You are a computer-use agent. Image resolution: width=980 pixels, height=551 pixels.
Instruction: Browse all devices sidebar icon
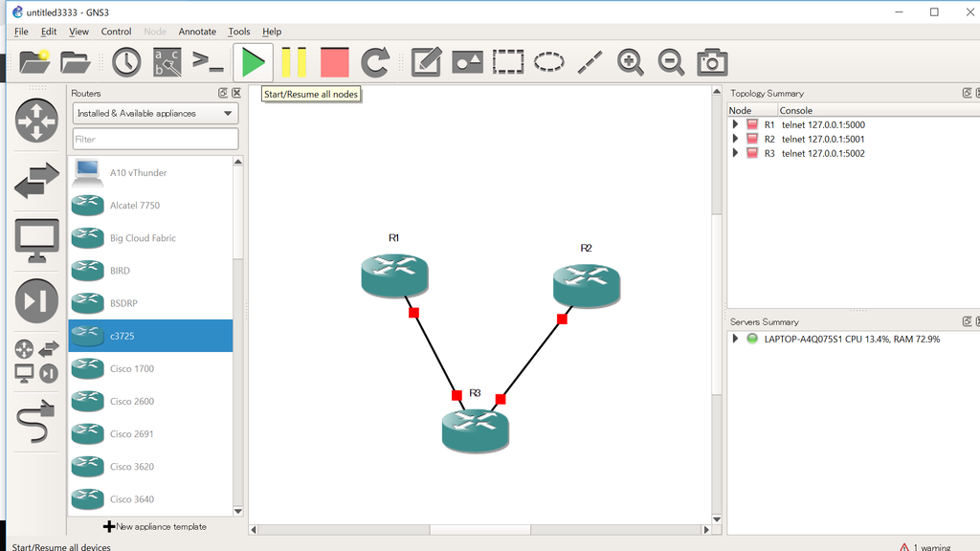point(36,361)
